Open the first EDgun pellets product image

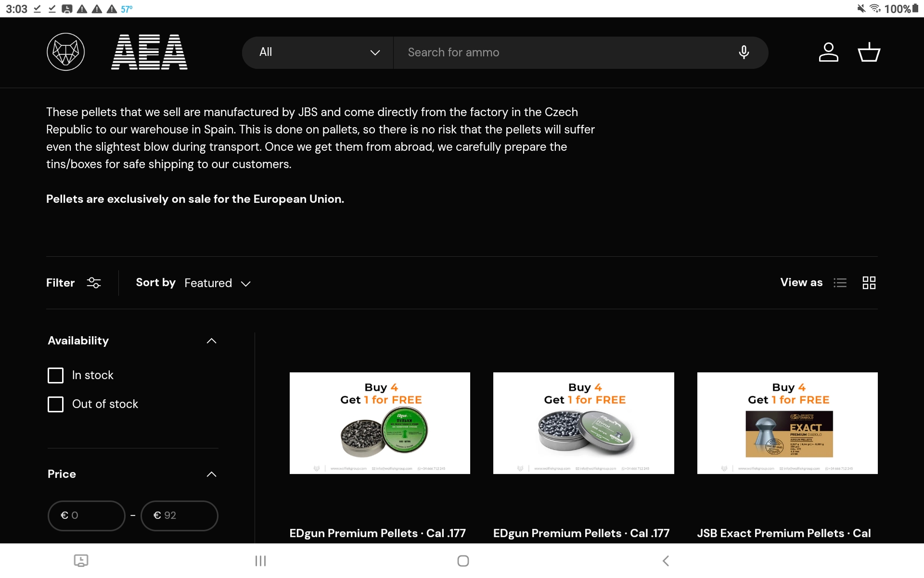pyautogui.click(x=380, y=423)
